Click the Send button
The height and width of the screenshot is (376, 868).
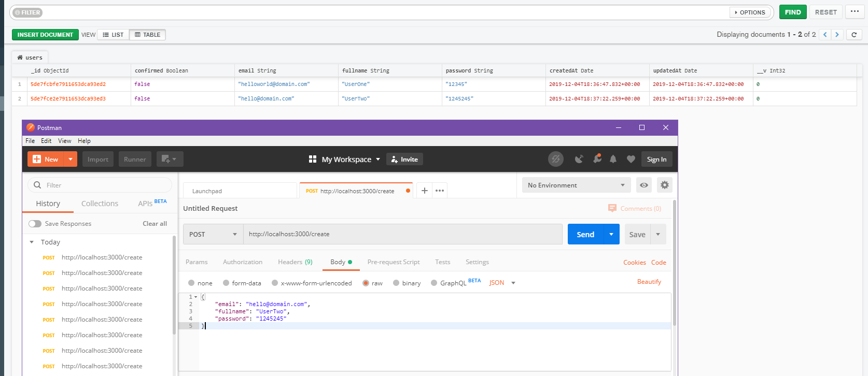tap(585, 234)
